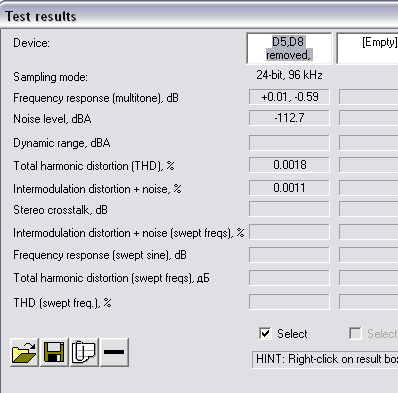Click the 'Noise level, dBA' label
The image size is (398, 393).
52,119
